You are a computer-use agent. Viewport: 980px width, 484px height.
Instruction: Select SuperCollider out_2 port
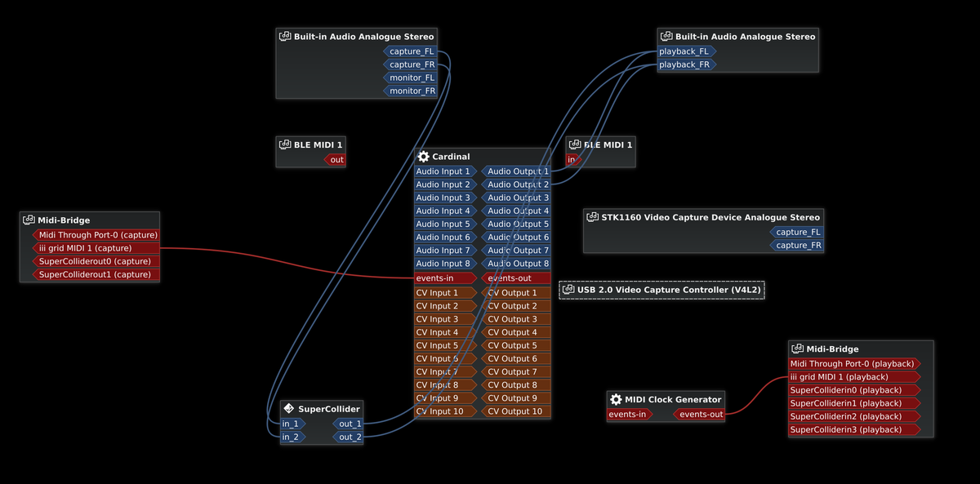pyautogui.click(x=349, y=437)
